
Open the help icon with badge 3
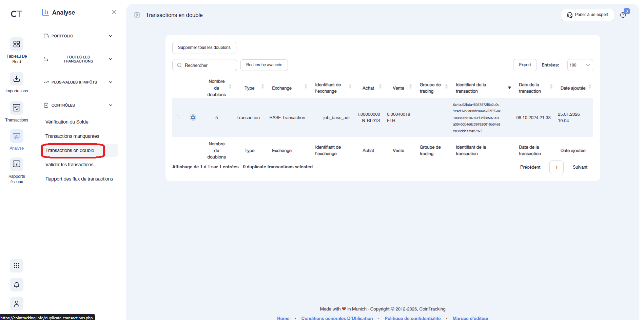point(624,15)
